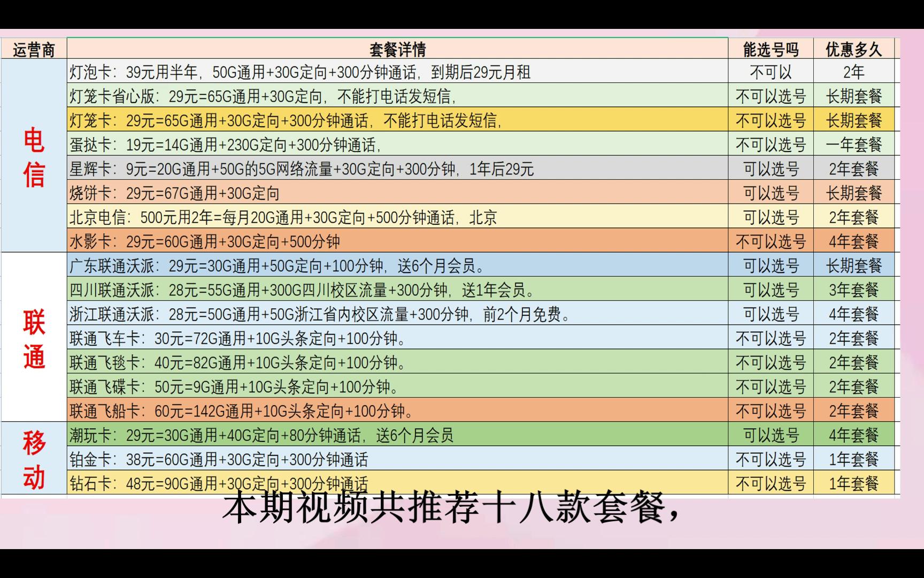Click the 蛋挞卡 19元 plan row
Viewport: 924px width, 578px height.
(x=397, y=144)
